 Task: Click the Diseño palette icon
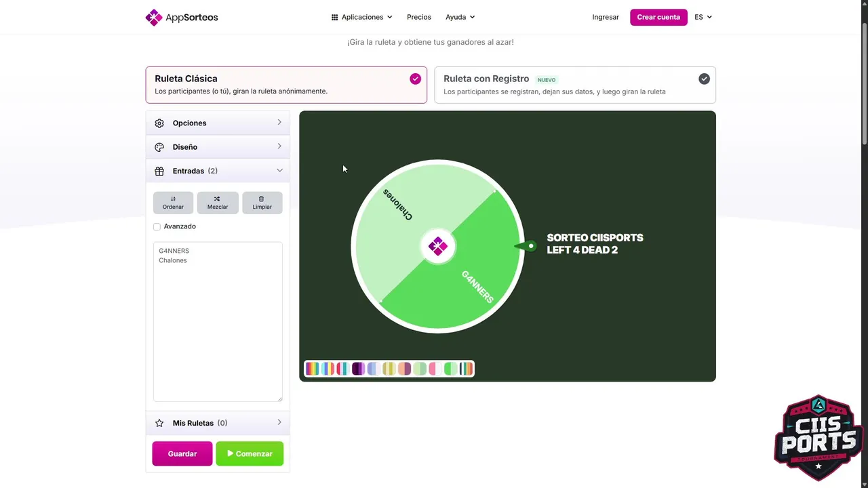pos(159,147)
